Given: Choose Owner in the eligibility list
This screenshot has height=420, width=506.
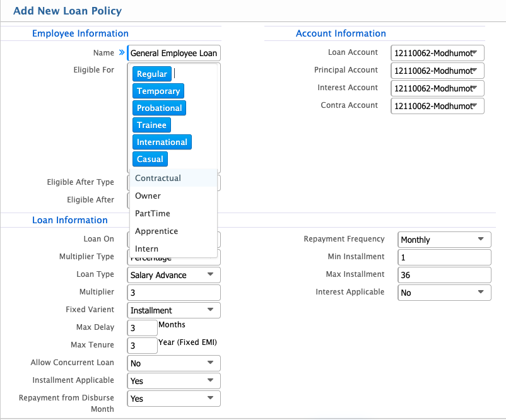Looking at the screenshot, I should (148, 196).
